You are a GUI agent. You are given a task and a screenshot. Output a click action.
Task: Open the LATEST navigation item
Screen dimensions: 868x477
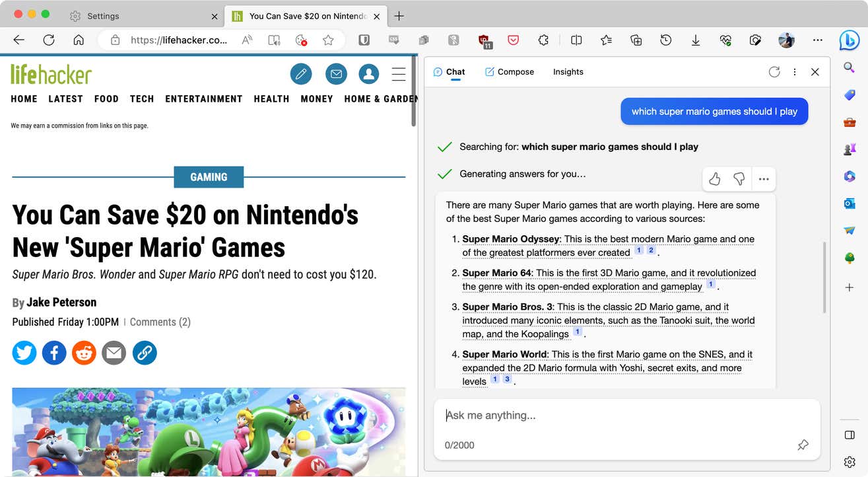pyautogui.click(x=65, y=98)
